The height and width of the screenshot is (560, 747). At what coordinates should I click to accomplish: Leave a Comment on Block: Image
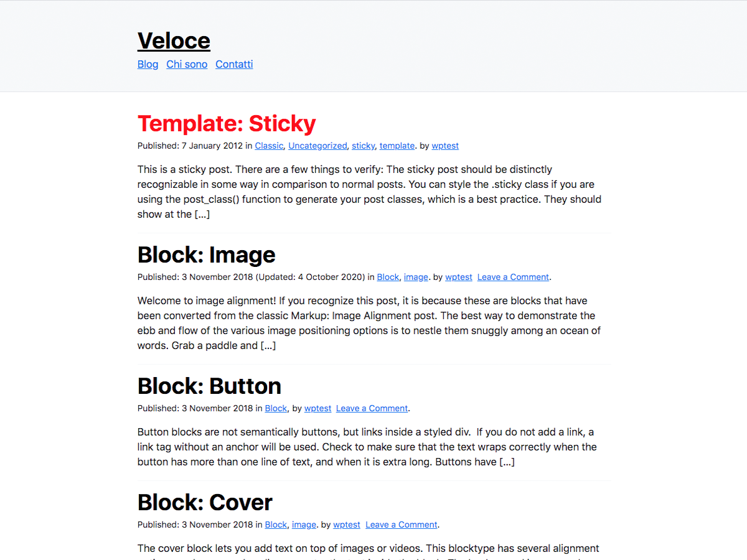pos(513,277)
